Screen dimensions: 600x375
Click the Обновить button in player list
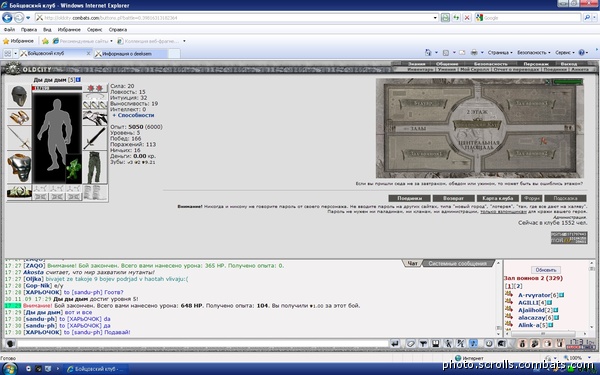pos(546,270)
